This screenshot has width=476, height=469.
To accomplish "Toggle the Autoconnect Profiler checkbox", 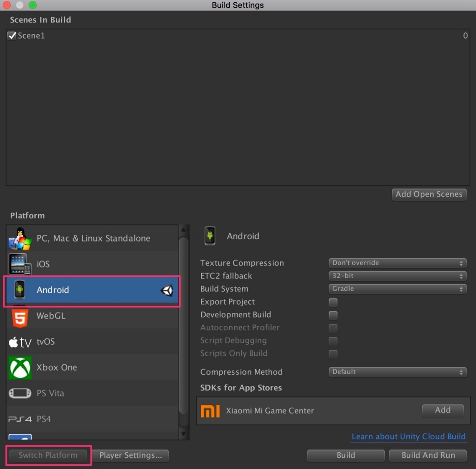I will 333,328.
